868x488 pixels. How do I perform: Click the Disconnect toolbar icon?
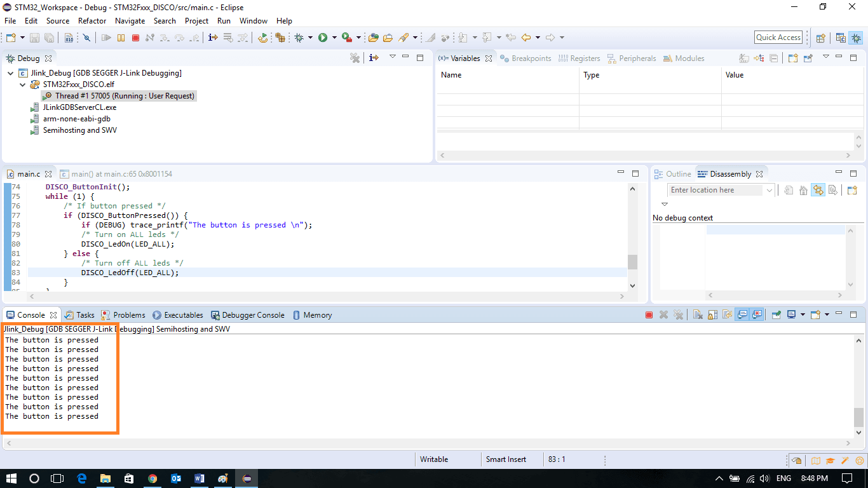150,37
